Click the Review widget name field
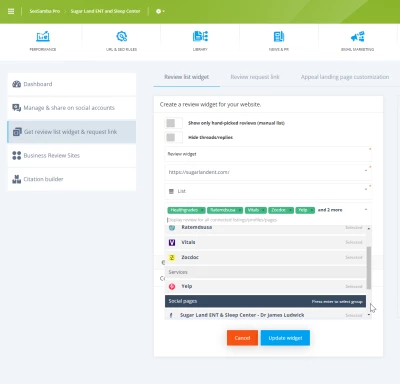 click(x=268, y=154)
